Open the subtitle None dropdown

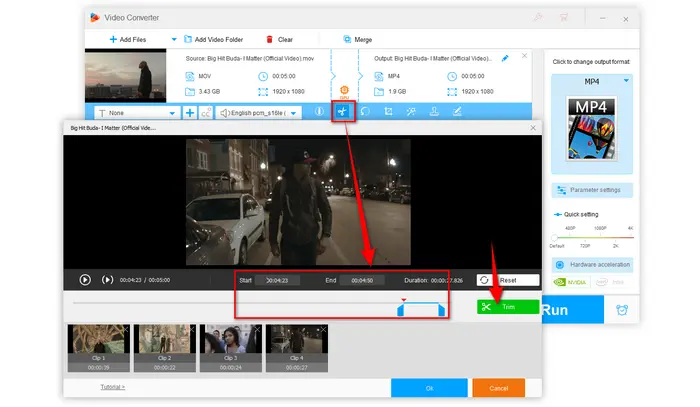(137, 113)
